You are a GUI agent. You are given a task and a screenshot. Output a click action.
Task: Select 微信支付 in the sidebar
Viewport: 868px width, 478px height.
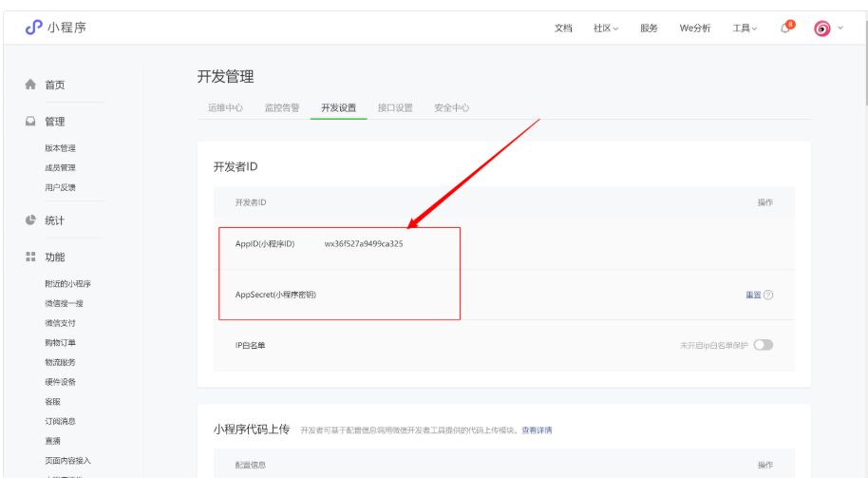pos(61,323)
